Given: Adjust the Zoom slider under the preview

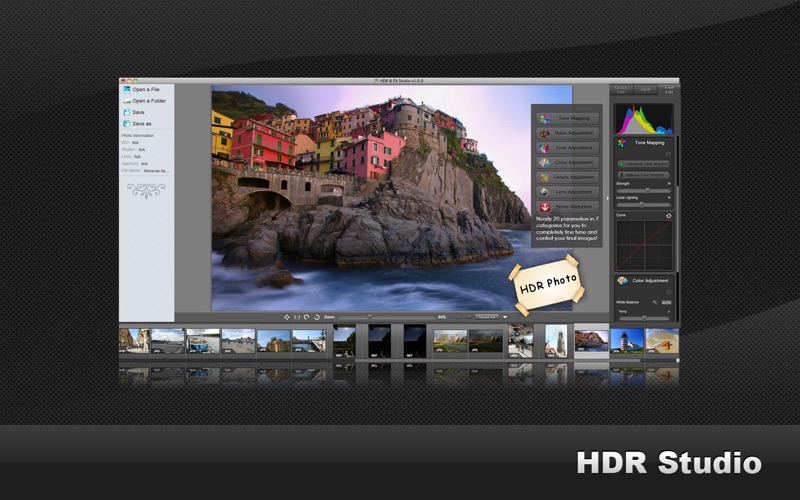Looking at the screenshot, I should point(386,317).
